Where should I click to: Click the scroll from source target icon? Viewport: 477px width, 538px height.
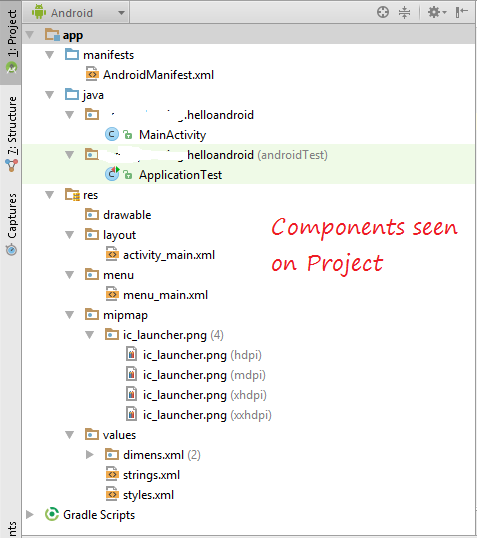[383, 12]
